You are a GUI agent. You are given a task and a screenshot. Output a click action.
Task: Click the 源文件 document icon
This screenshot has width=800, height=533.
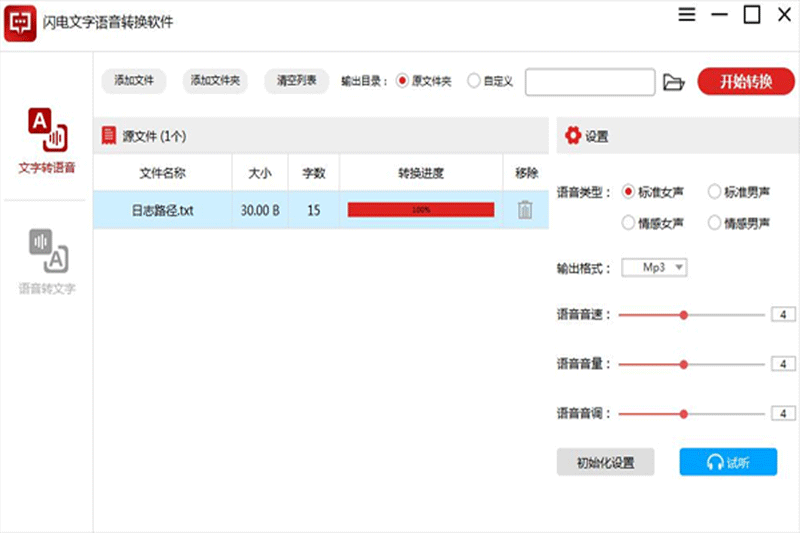click(x=108, y=136)
